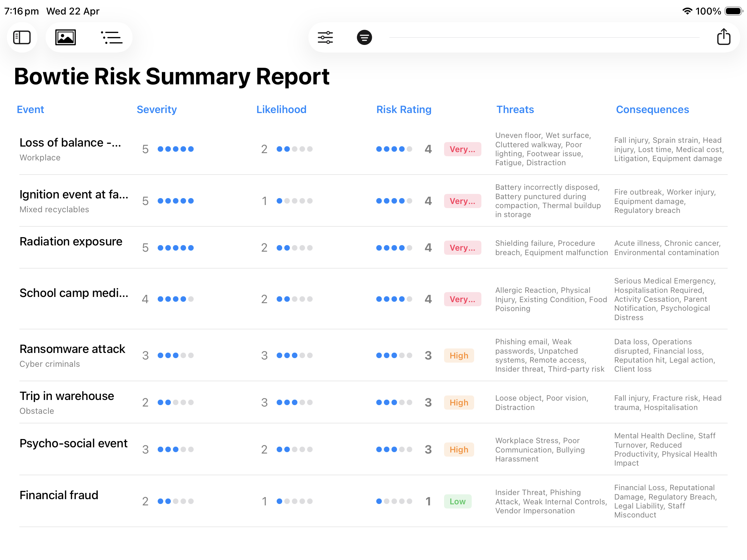Viewport: 747px width, 560px height.
Task: Click the 'Very...' badge on Radiation exposure
Action: 462,248
